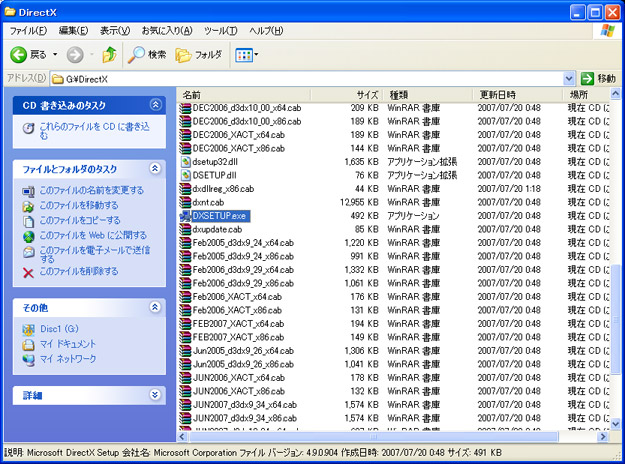Viewport: 625px width, 464px height.
Task: Toggle the Folders (フォルダ) pane button
Action: 199,55
